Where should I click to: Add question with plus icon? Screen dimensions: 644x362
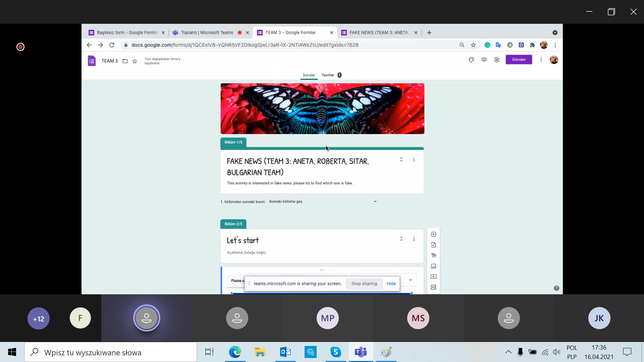click(x=433, y=234)
